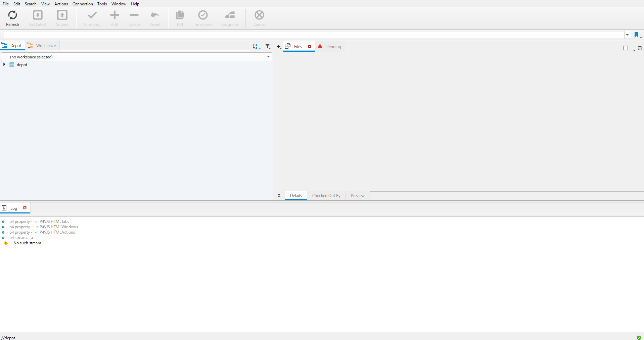Open the Tools menu
Viewport: 644px width, 340px height.
click(x=102, y=4)
